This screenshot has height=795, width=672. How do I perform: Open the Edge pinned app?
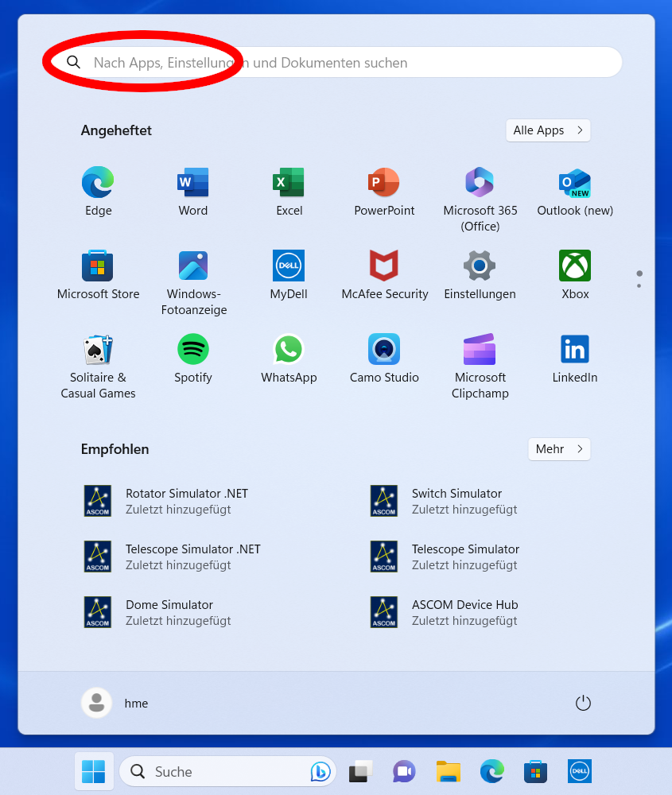[98, 191]
